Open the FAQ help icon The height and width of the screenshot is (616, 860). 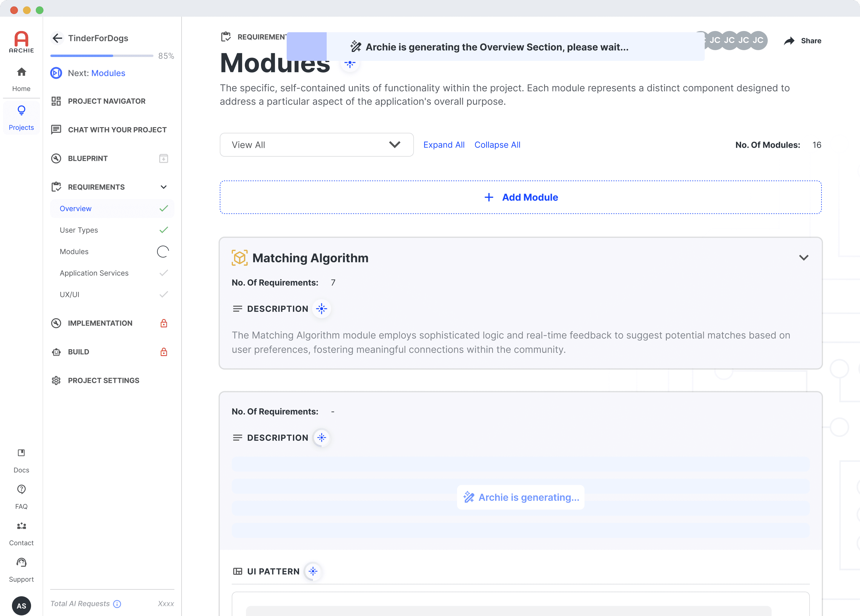click(21, 489)
